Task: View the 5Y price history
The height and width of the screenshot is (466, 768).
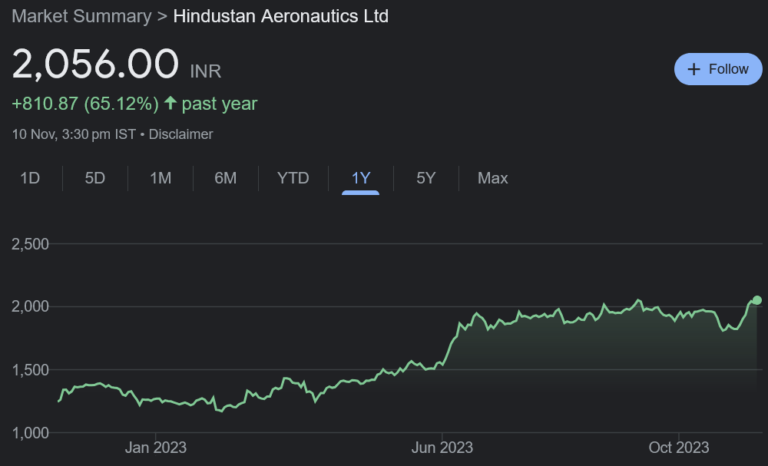Action: pos(426,178)
